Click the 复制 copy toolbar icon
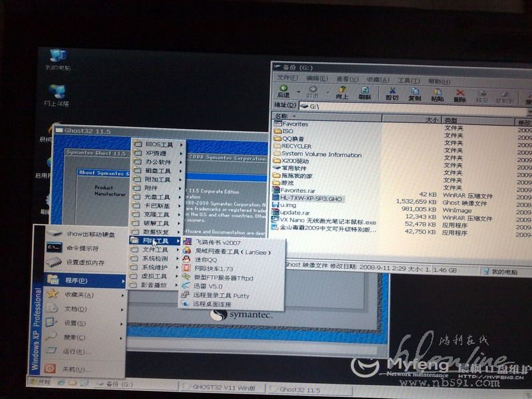The image size is (532, 399). tap(414, 94)
